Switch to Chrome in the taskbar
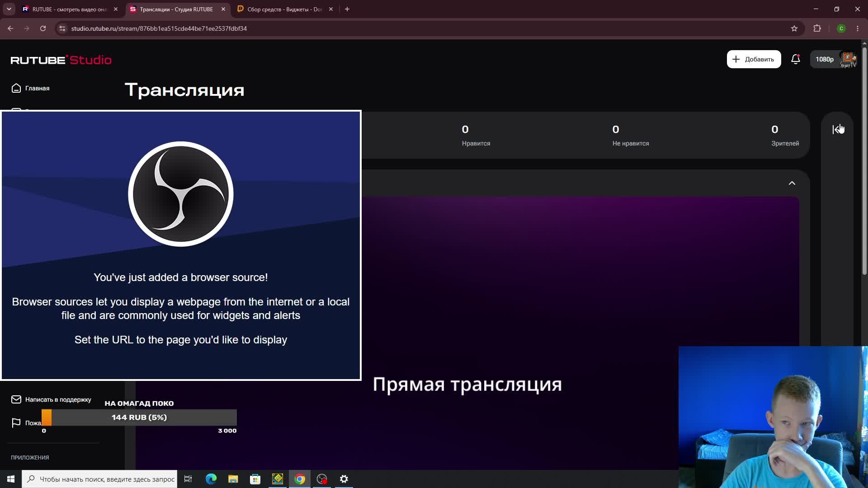 [300, 479]
